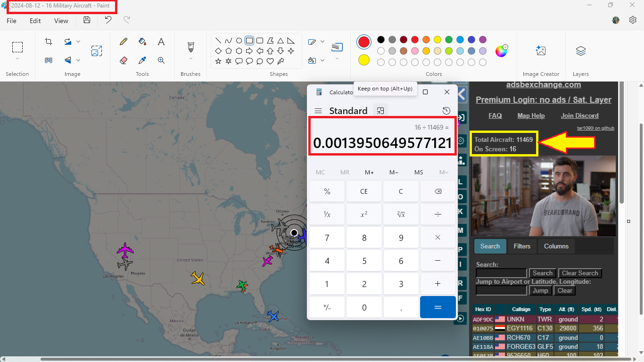
Task: Click the Crop tool in Paint
Action: click(49, 41)
